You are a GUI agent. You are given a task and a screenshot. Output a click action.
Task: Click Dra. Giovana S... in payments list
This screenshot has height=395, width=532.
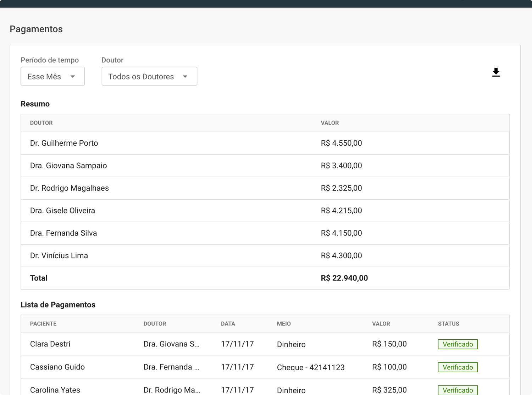(172, 344)
